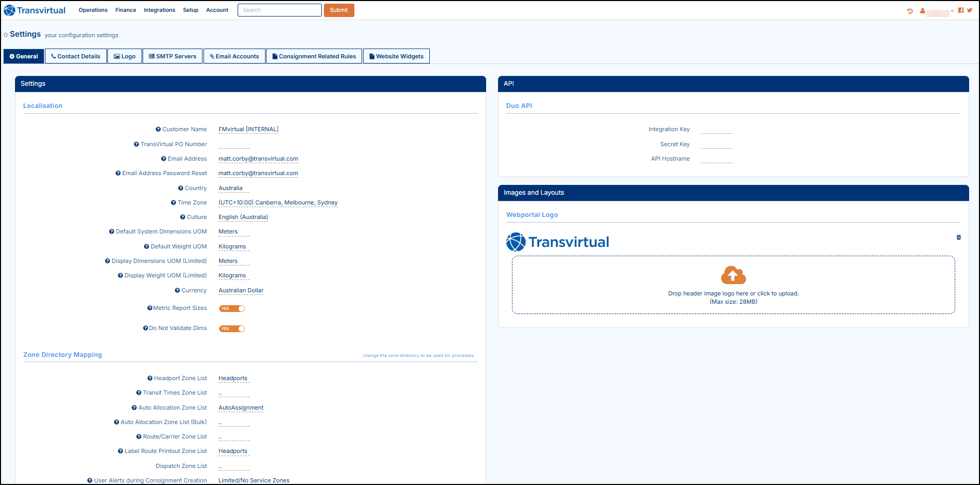Image resolution: width=980 pixels, height=485 pixels.
Task: Open the user account dropdown arrow
Action: pos(952,11)
